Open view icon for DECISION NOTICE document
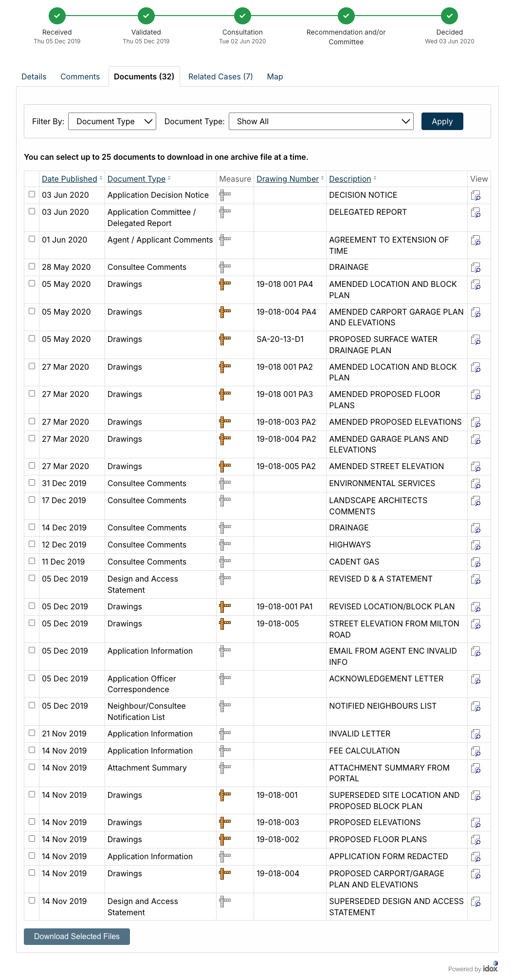Viewport: 512px width, 980px height. pyautogui.click(x=475, y=196)
